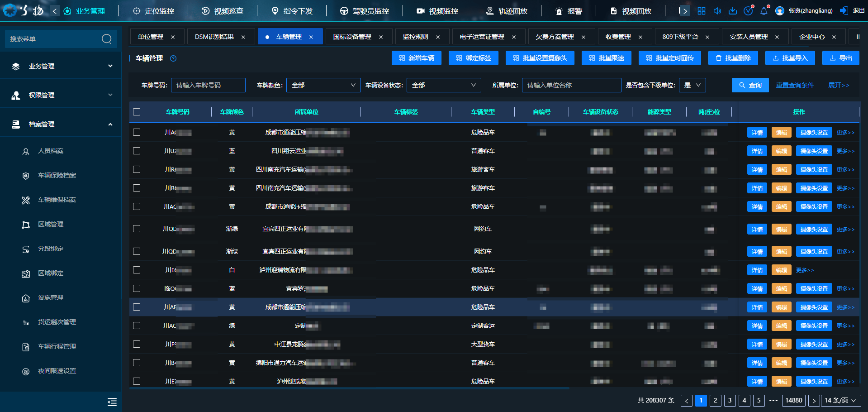Open 视频监控 in the top navigation

(x=437, y=11)
